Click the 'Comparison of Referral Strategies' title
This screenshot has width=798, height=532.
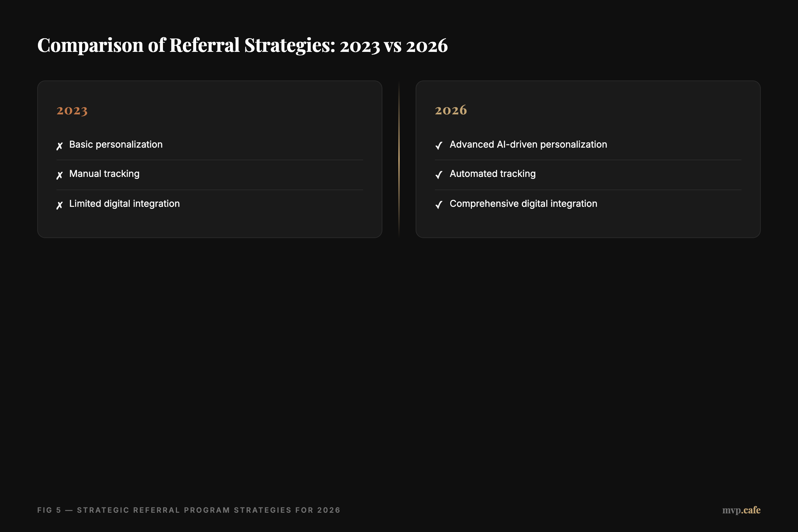click(x=243, y=45)
